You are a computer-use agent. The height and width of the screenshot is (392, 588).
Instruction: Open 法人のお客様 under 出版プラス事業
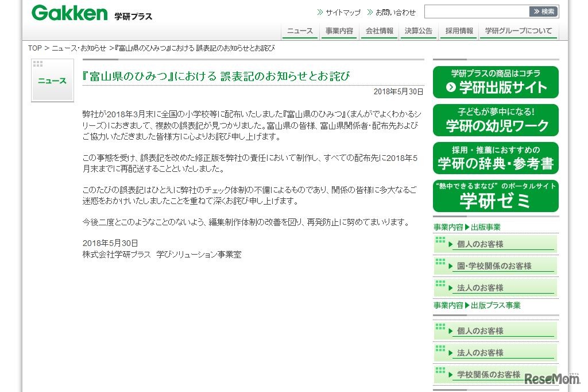(496, 352)
